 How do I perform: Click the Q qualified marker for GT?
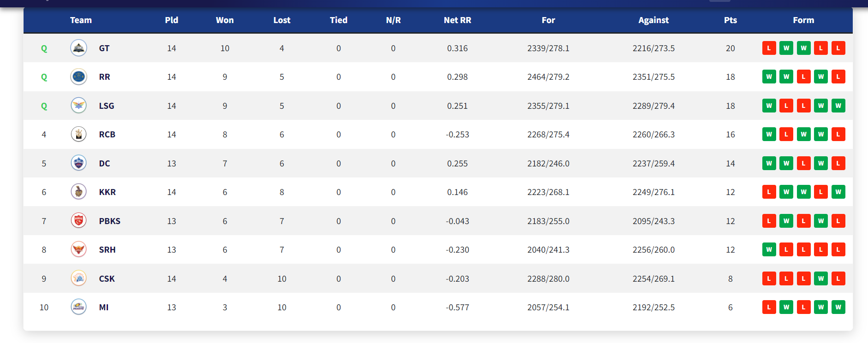(x=44, y=48)
